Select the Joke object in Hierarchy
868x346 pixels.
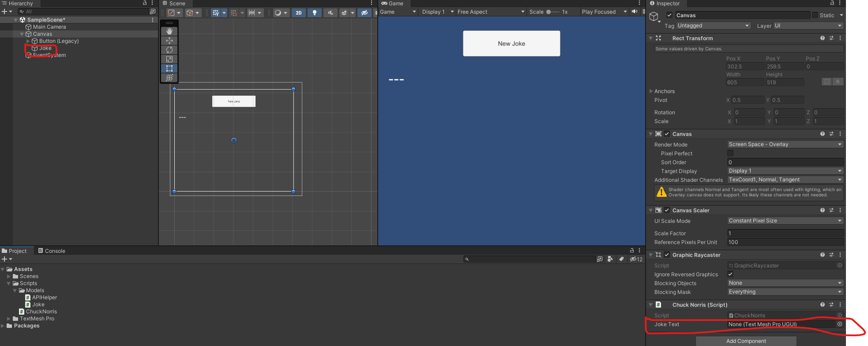click(x=45, y=49)
